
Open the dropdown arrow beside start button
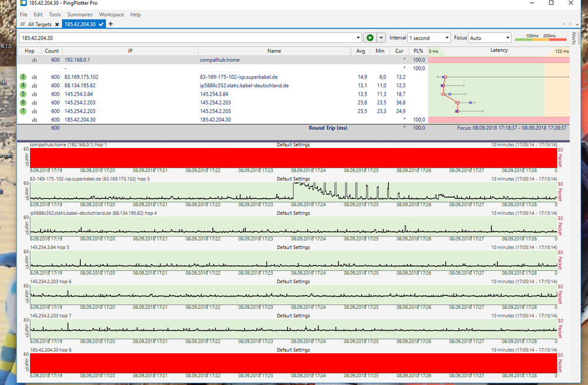pyautogui.click(x=381, y=38)
